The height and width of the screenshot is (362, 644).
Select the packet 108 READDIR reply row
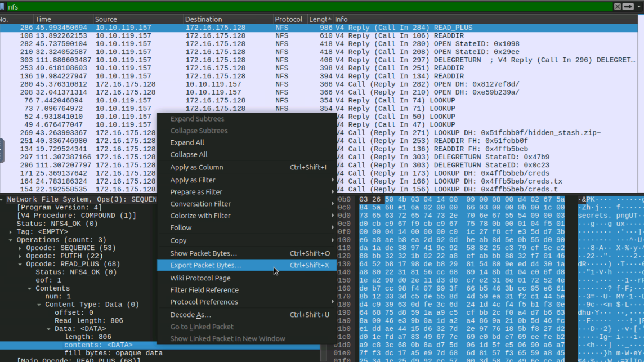[x=225, y=35]
